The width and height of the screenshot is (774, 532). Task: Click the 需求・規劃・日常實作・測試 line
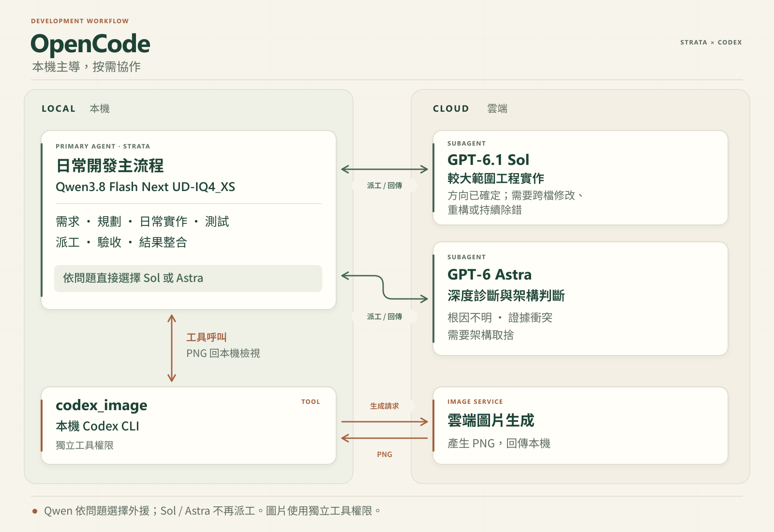point(142,222)
